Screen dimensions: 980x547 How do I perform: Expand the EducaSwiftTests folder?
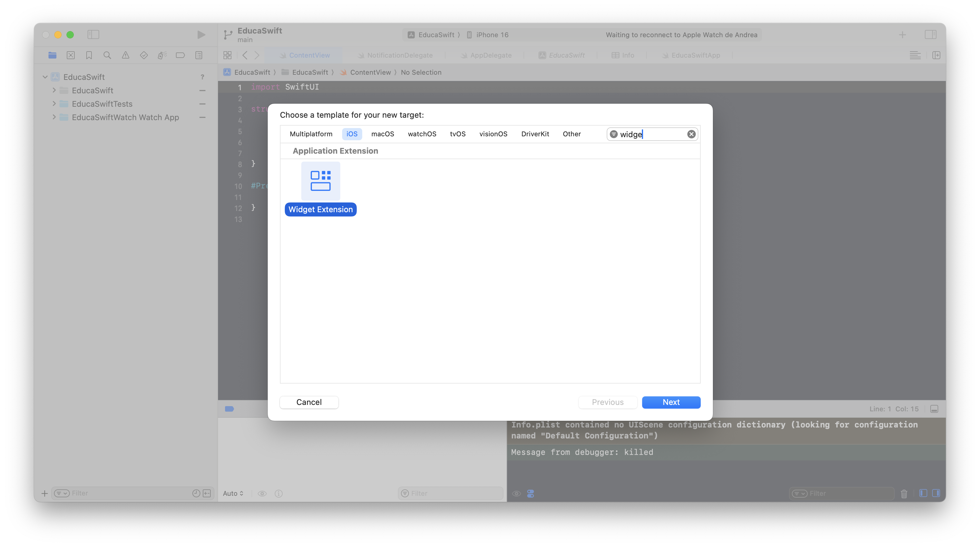pos(54,103)
